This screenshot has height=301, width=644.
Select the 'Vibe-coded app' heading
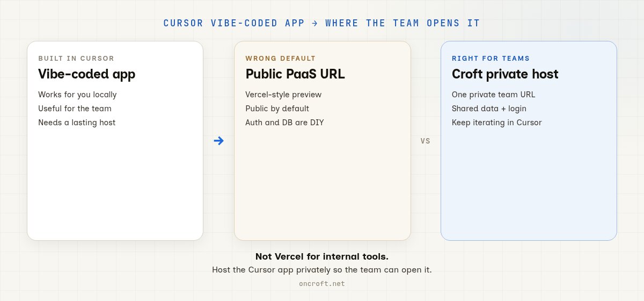[x=86, y=74]
